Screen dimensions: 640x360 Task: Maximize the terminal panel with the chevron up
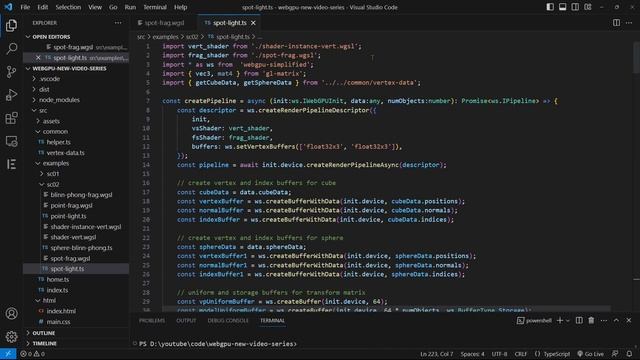tap(616, 320)
